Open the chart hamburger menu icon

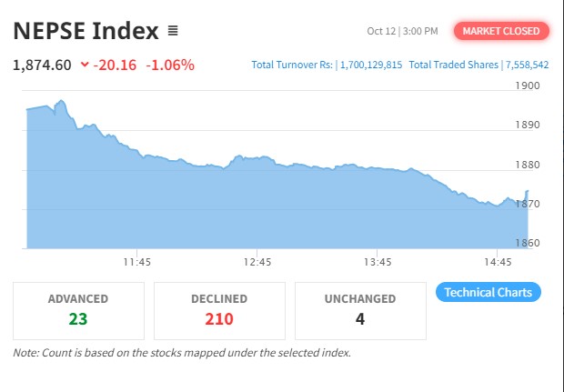[x=173, y=31]
